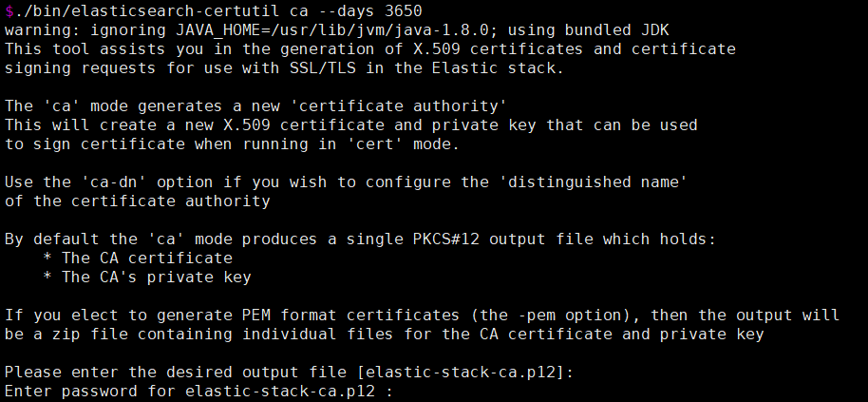Click the 'bundled JDK' text
The width and height of the screenshot is (868, 402).
point(617,29)
